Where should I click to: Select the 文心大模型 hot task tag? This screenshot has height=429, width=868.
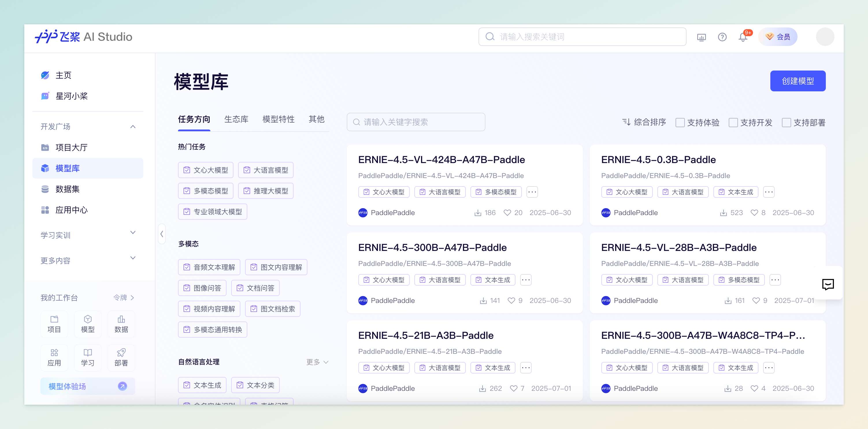pos(205,170)
